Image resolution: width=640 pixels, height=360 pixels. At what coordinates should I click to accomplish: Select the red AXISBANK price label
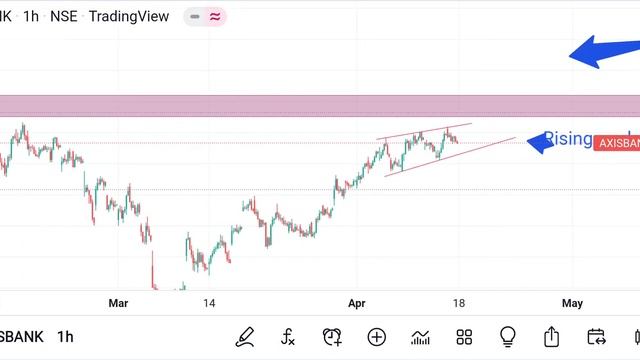pos(616,143)
